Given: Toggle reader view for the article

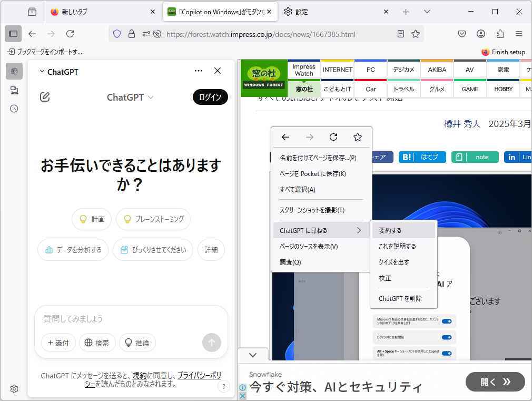Looking at the screenshot, I should point(401,34).
